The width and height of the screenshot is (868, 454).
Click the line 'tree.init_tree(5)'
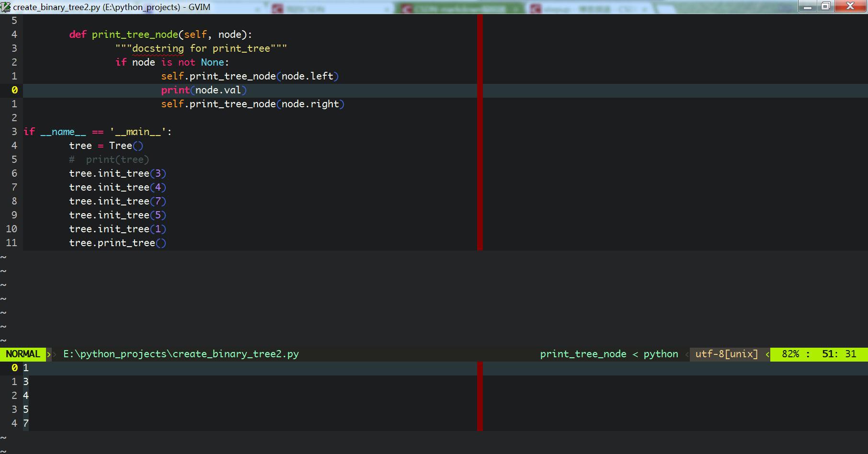point(118,215)
